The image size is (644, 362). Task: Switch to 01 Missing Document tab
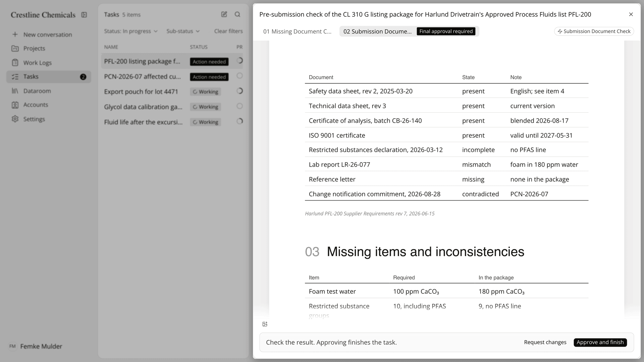coord(297,32)
